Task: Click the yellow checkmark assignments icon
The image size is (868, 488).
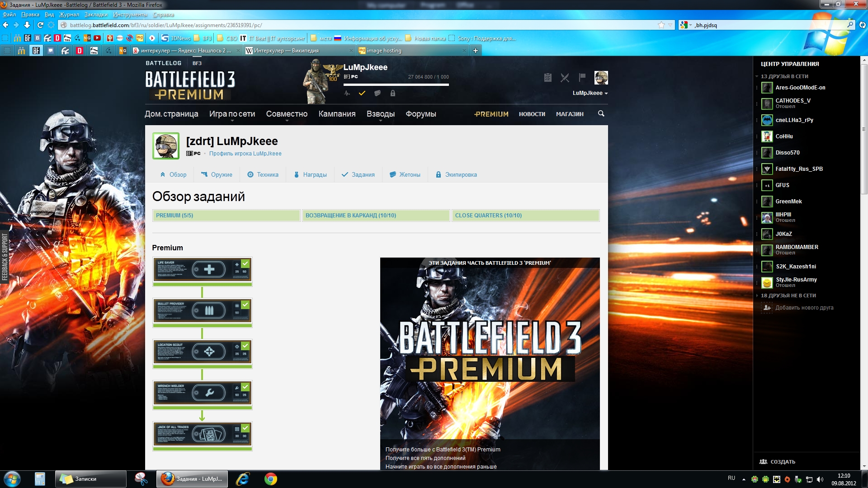Action: [x=362, y=93]
